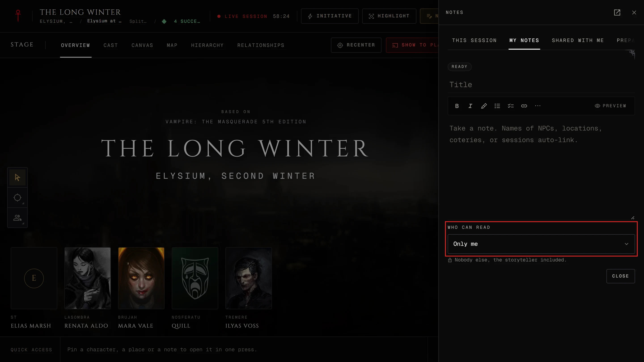Insert a checklist in the note
Screen dimensions: 644x362
(x=511, y=106)
